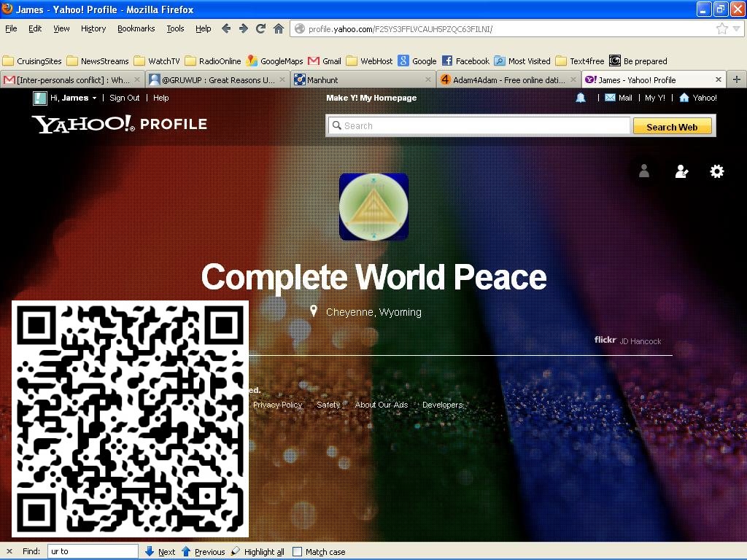Click the Cheyenne, Wyoming location text
The width and height of the screenshot is (747, 560).
coord(373,312)
